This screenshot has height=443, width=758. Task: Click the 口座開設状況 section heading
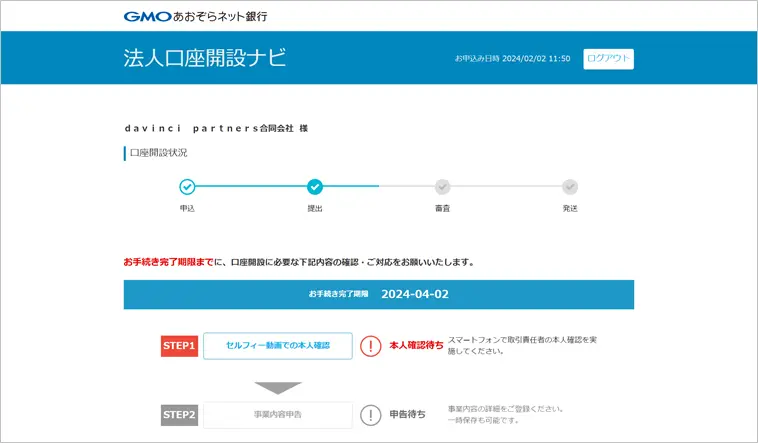(x=158, y=153)
